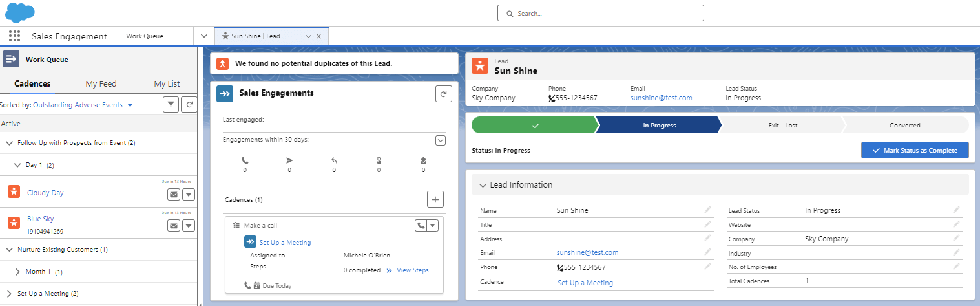Click the Salesforce cloud logo
The image size is (980, 306).
coord(20,12)
